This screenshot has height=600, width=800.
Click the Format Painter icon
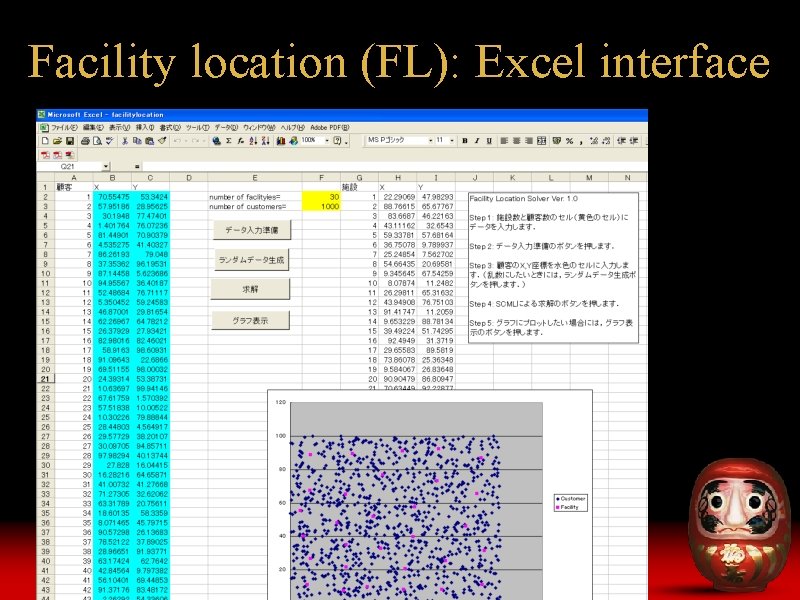(162, 144)
